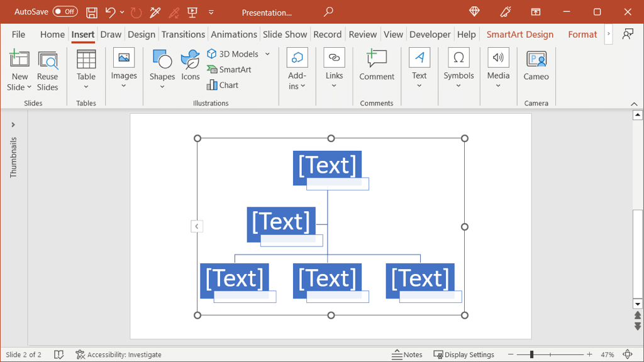Expand the Thumbnails pane
This screenshot has height=362, width=644.
click(13, 125)
